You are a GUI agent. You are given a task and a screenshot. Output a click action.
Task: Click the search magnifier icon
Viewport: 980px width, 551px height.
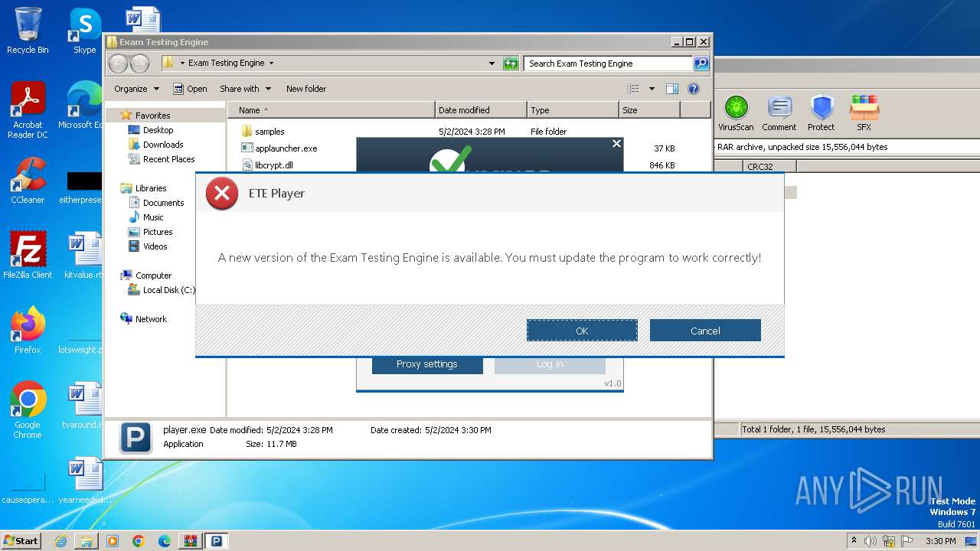tap(701, 64)
